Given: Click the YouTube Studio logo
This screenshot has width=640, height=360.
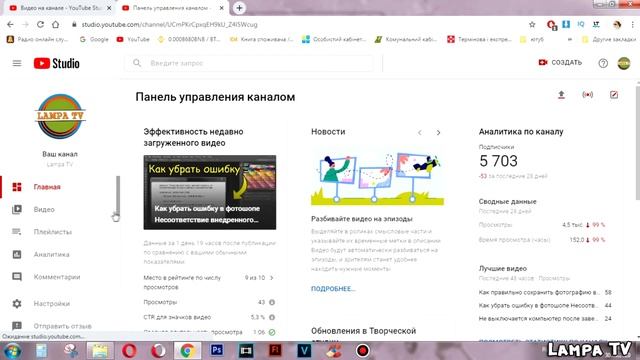Looking at the screenshot, I should 57,63.
